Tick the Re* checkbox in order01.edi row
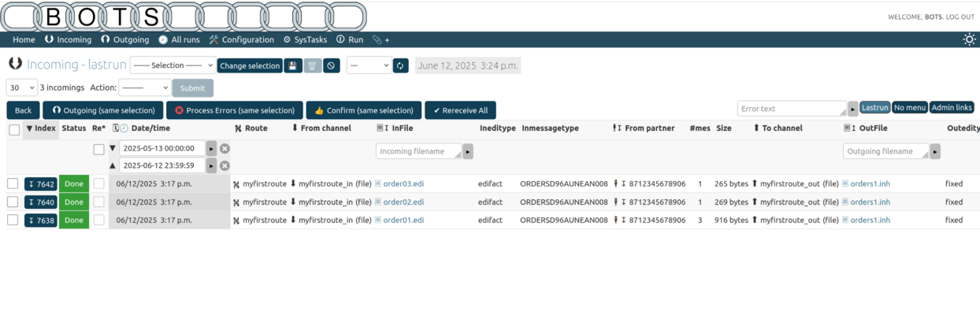 pyautogui.click(x=98, y=220)
